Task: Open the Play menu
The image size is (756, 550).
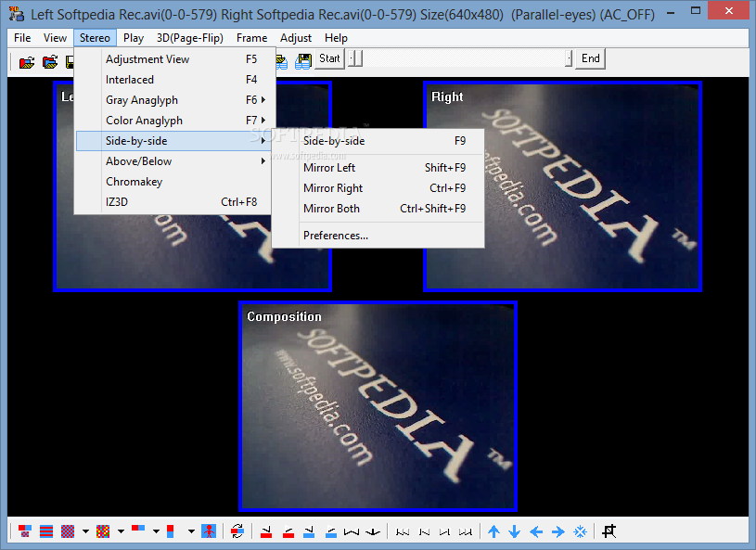Action: [134, 38]
